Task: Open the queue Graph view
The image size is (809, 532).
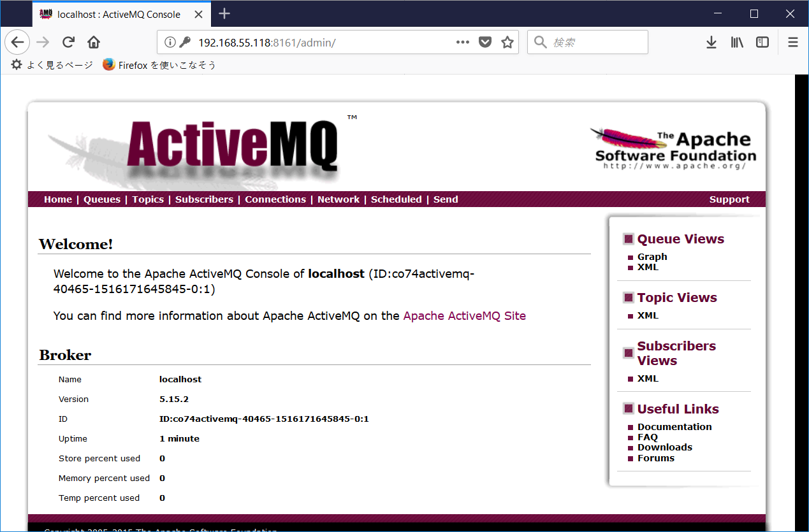Action: [x=652, y=256]
